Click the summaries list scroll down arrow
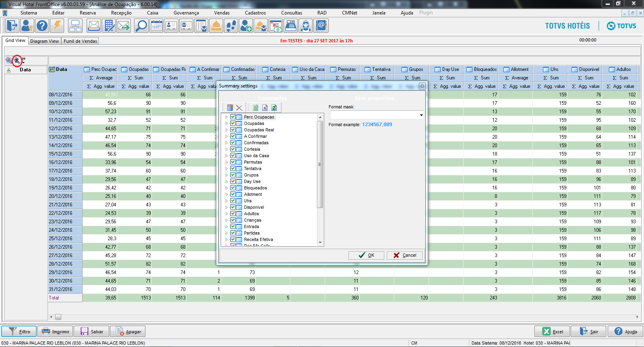The image size is (644, 347). pyautogui.click(x=320, y=243)
